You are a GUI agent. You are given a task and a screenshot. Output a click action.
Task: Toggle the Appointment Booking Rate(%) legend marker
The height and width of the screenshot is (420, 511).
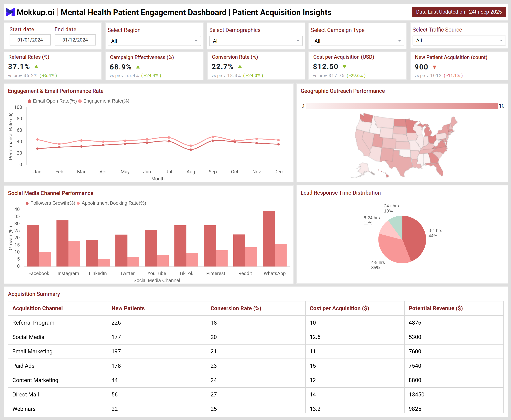(78, 203)
